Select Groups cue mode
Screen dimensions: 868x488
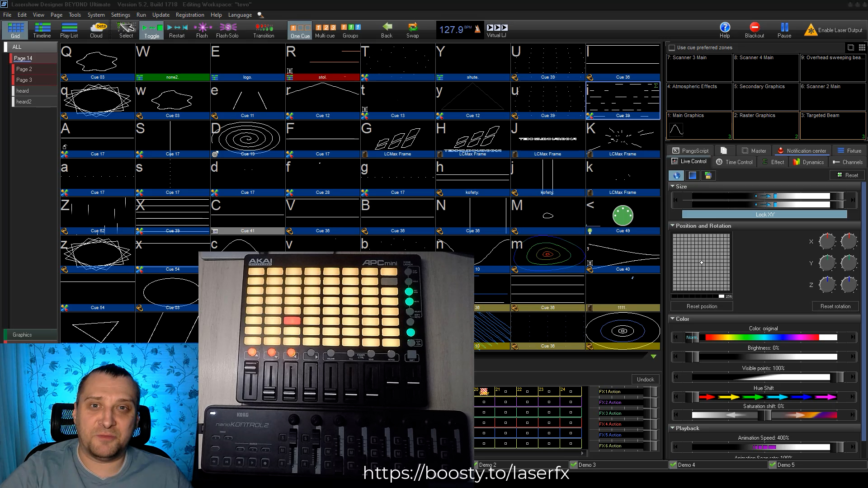click(350, 30)
